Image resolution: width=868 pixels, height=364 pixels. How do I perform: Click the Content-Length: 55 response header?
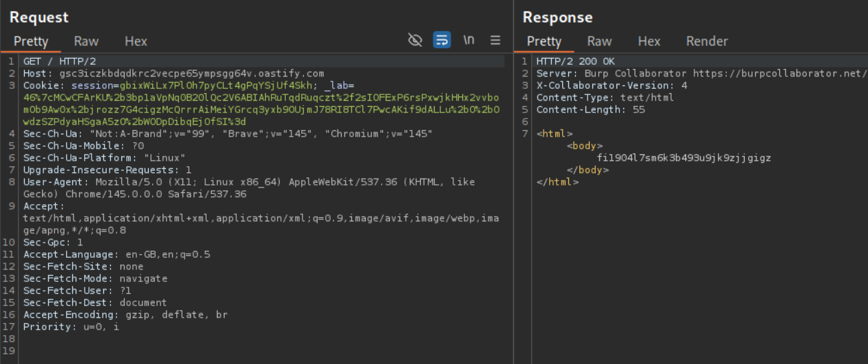[x=590, y=110]
